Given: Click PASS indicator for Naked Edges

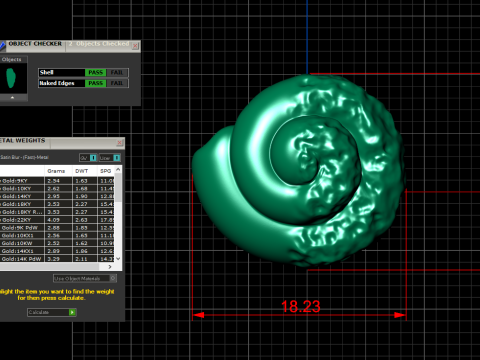Looking at the screenshot, I should [x=96, y=83].
